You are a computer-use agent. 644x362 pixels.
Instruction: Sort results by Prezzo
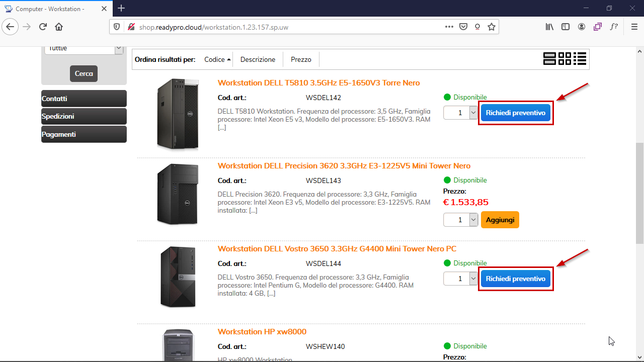pos(301,59)
